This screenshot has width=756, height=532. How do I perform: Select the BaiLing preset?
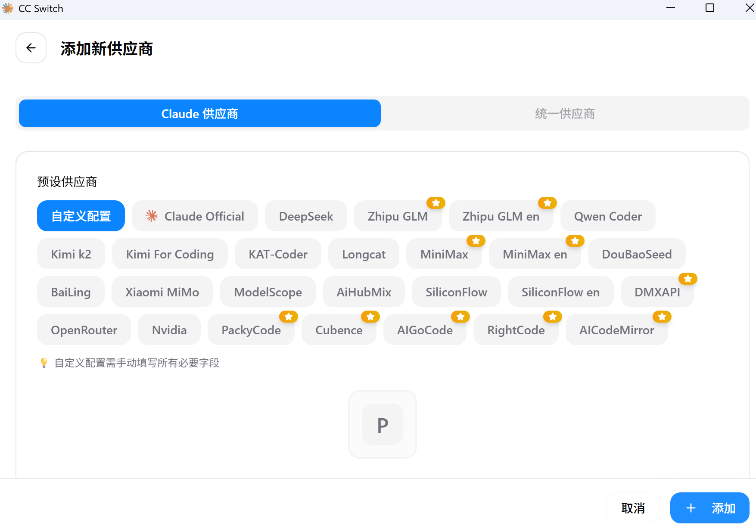[x=71, y=292]
